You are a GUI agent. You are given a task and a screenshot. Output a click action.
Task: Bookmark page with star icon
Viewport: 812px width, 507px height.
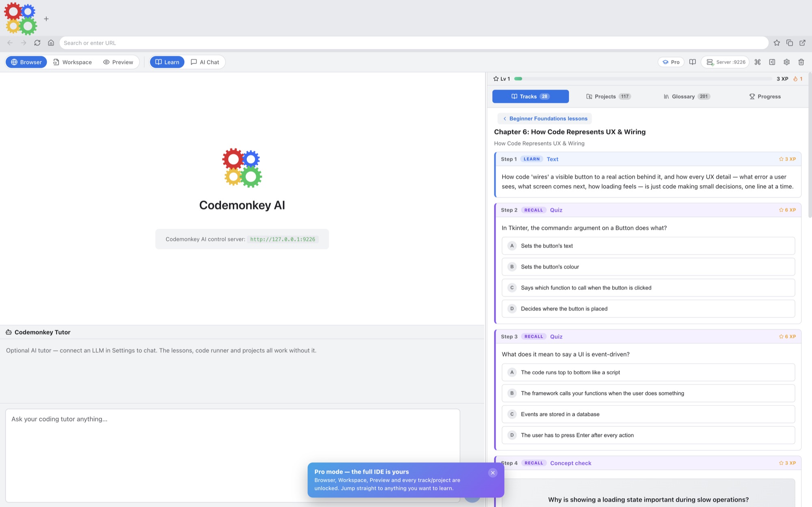point(777,43)
